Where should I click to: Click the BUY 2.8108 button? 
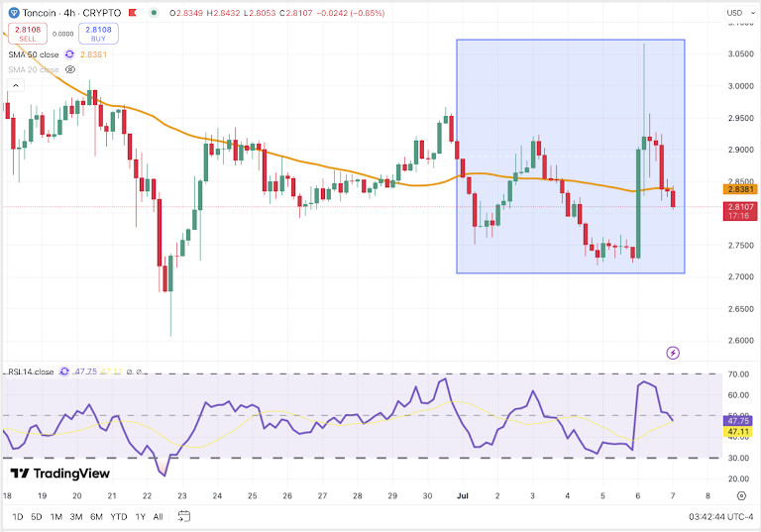98,34
